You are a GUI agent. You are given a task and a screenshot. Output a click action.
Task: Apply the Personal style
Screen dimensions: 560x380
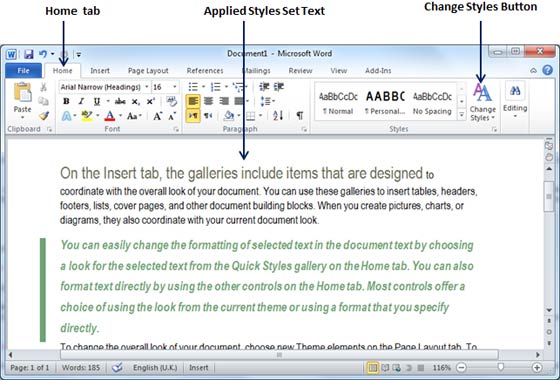tap(385, 103)
